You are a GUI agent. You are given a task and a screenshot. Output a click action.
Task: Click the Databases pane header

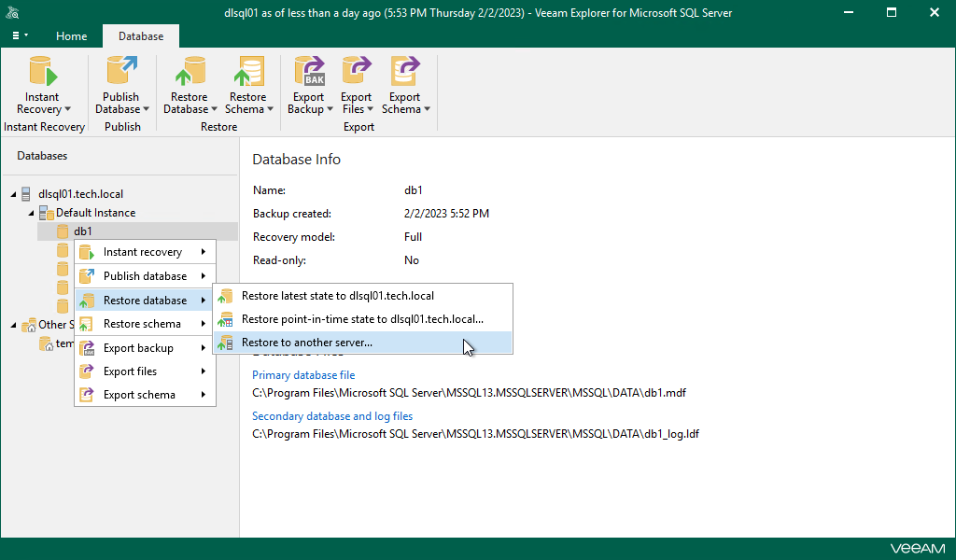(x=42, y=156)
